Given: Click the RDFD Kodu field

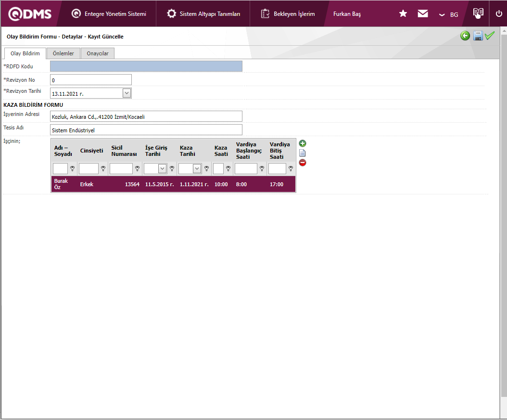Looking at the screenshot, I should pyautogui.click(x=146, y=66).
